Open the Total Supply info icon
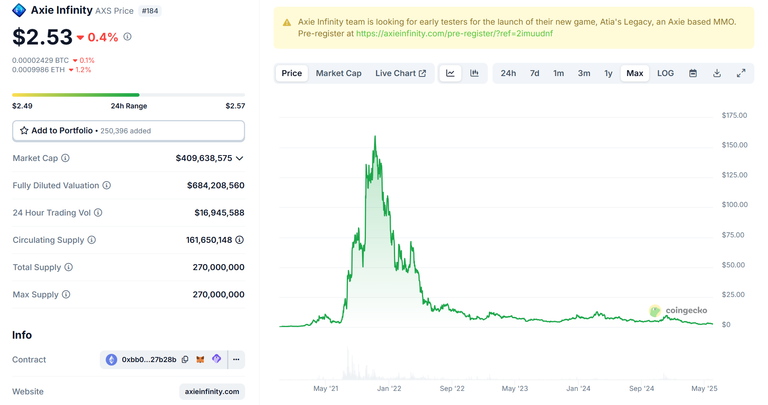Image resolution: width=768 pixels, height=405 pixels. click(69, 267)
